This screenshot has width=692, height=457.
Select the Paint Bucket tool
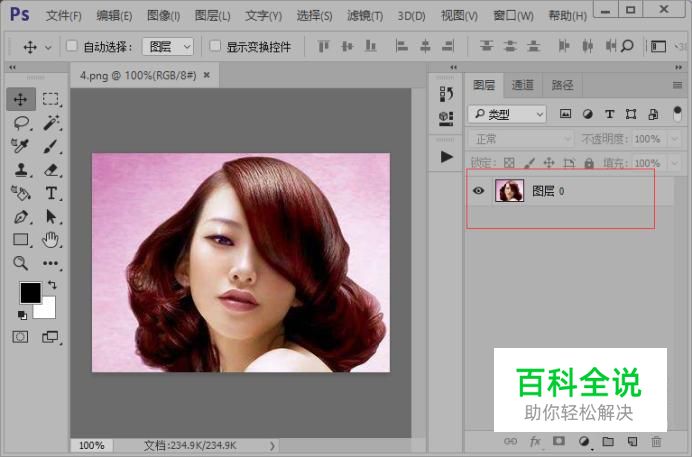tap(21, 193)
